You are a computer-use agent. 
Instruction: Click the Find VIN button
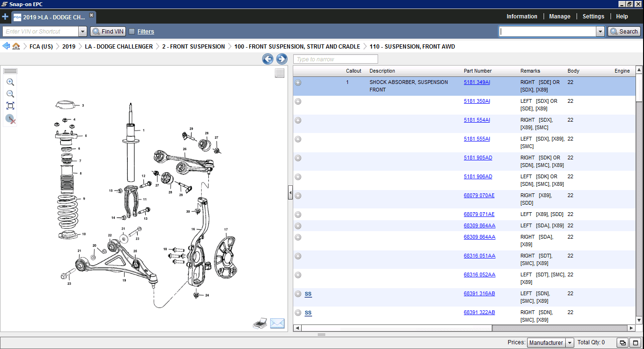point(108,32)
